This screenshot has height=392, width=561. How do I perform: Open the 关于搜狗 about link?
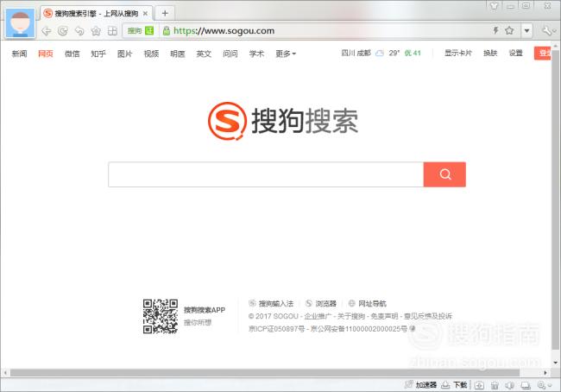pyautogui.click(x=351, y=316)
